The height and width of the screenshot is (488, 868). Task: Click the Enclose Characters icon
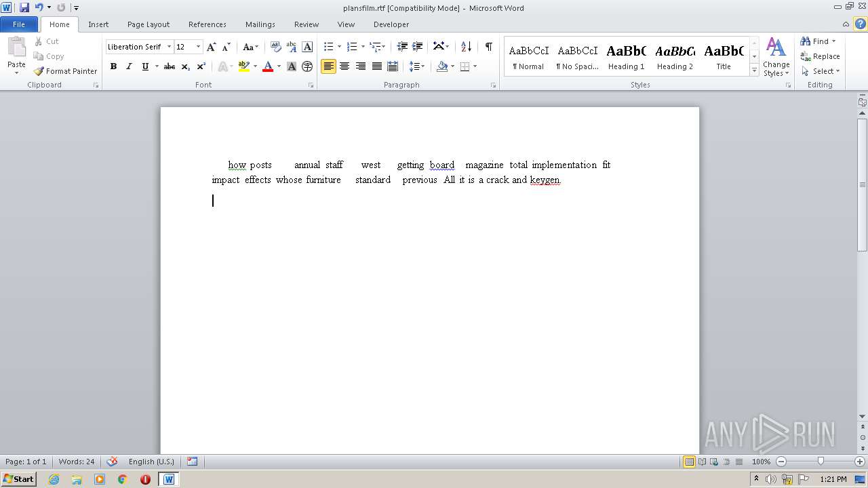[307, 66]
